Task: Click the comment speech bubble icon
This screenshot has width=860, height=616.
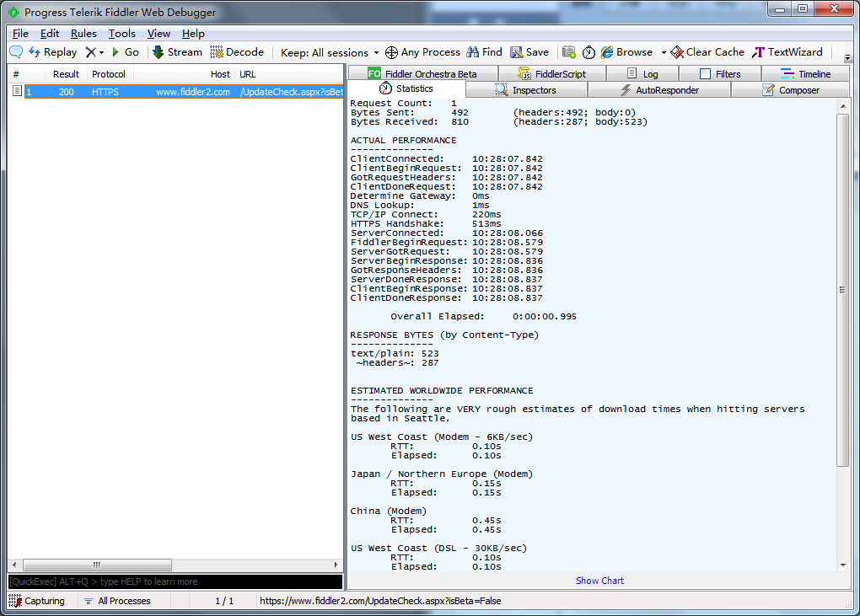Action: click(17, 52)
